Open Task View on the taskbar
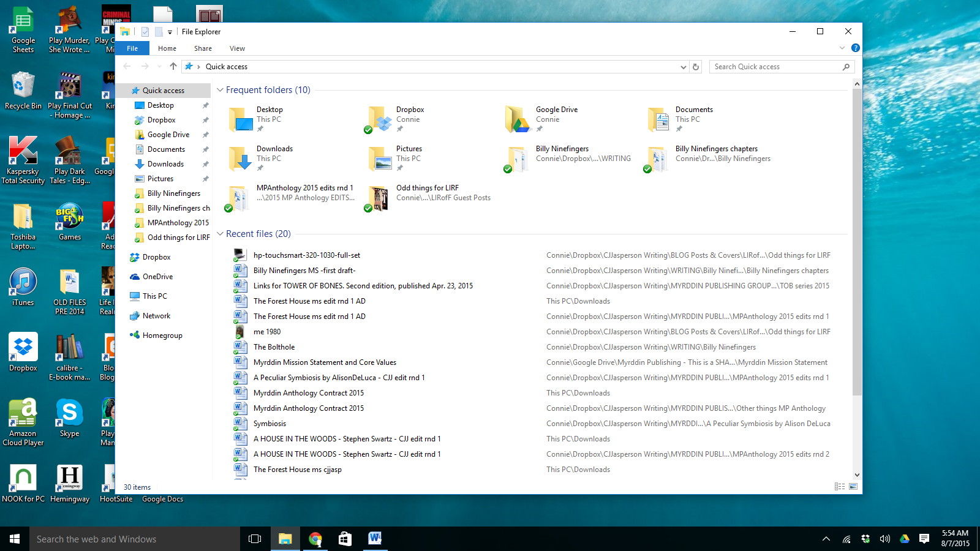This screenshot has width=980, height=551. (255, 539)
